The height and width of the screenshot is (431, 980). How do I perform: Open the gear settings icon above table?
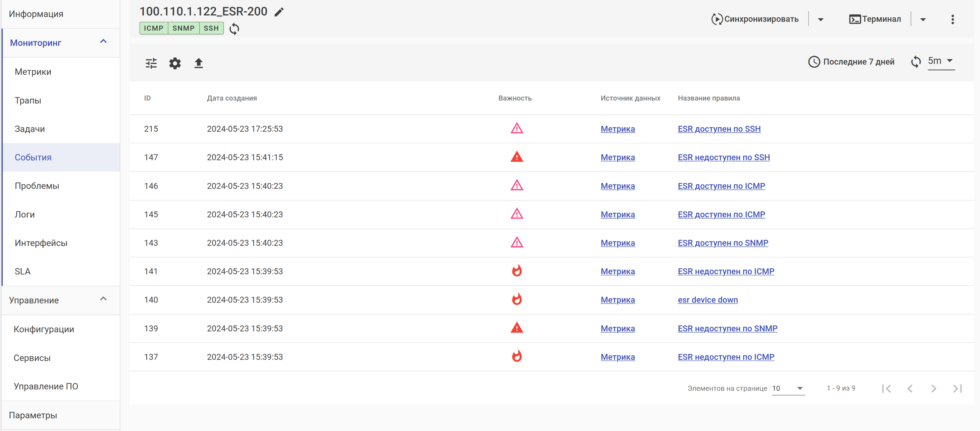tap(175, 63)
